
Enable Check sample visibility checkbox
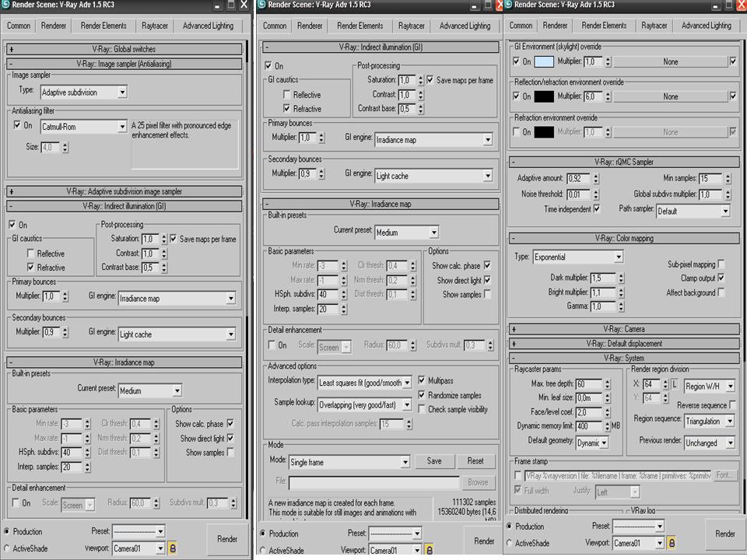coord(422,409)
